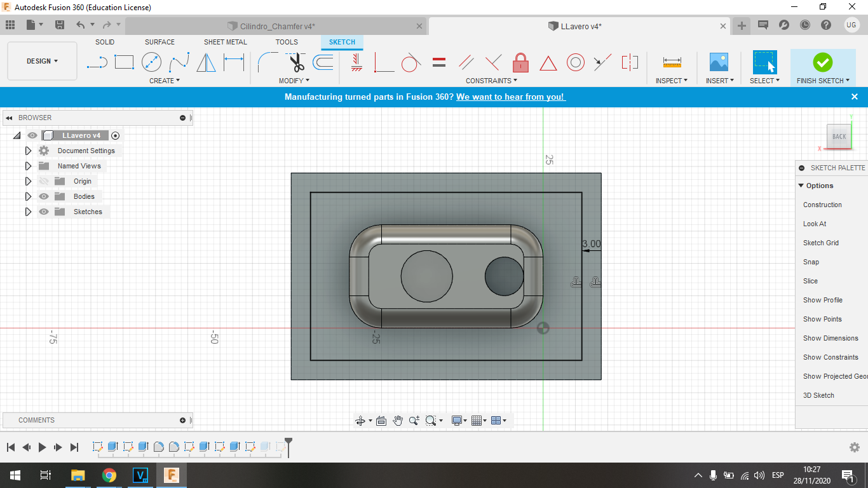Select the Pan hand tool

(398, 421)
